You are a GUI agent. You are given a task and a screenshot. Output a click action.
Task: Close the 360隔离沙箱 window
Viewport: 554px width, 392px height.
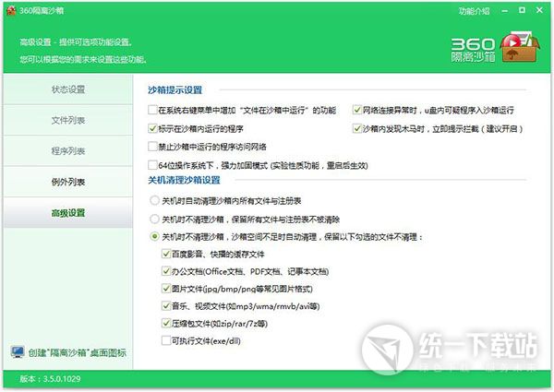click(x=541, y=10)
